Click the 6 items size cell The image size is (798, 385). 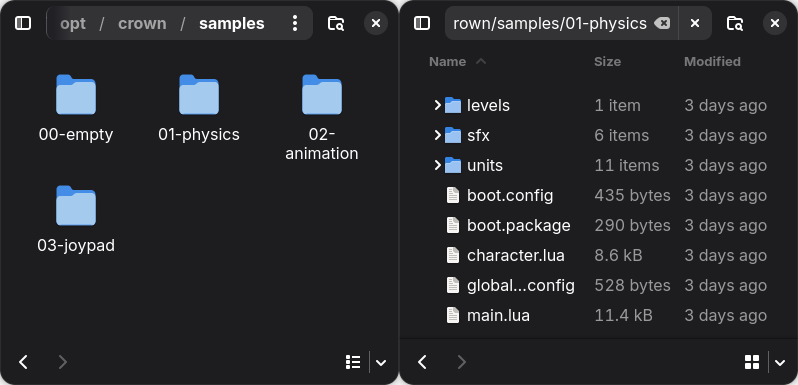tap(621, 135)
